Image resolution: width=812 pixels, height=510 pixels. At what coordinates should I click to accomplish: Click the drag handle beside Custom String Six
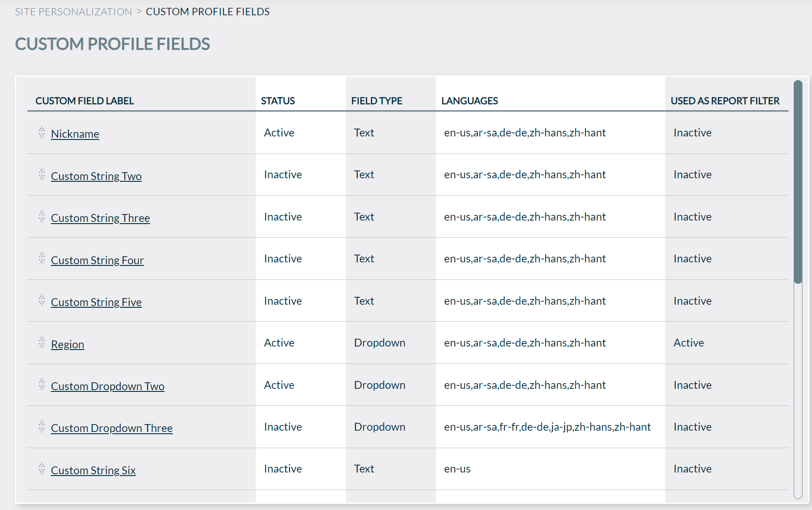click(x=41, y=469)
